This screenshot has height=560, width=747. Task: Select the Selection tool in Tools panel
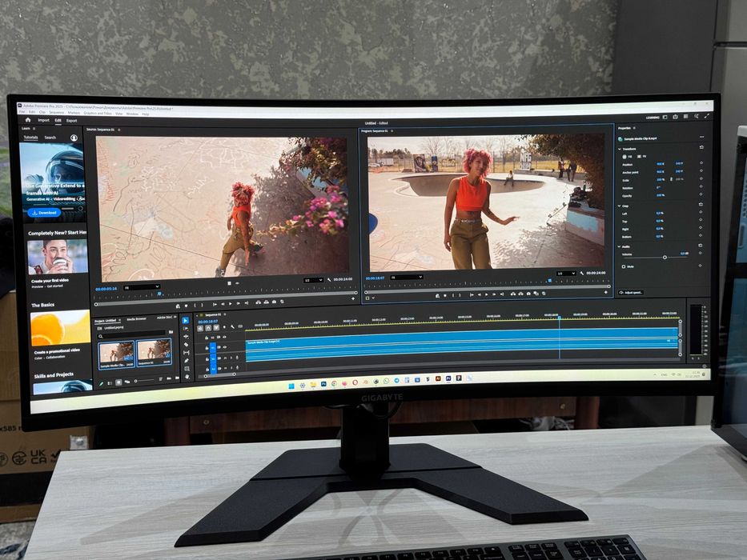(x=185, y=321)
